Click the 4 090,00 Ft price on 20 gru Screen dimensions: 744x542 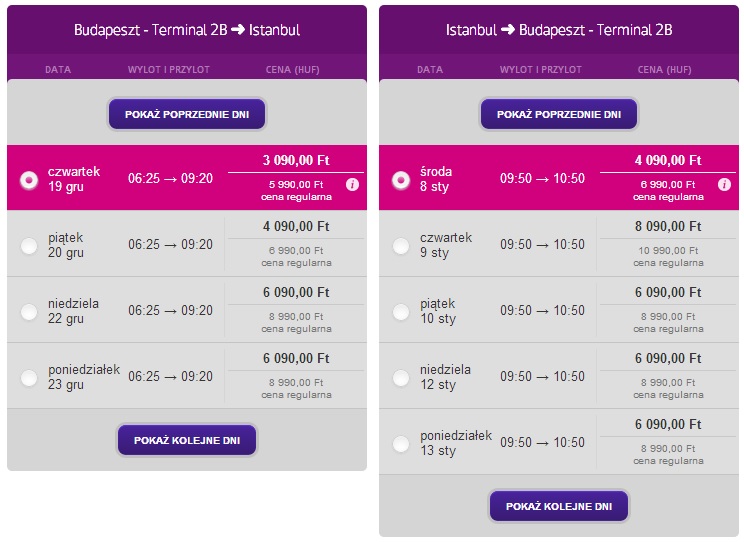[296, 226]
